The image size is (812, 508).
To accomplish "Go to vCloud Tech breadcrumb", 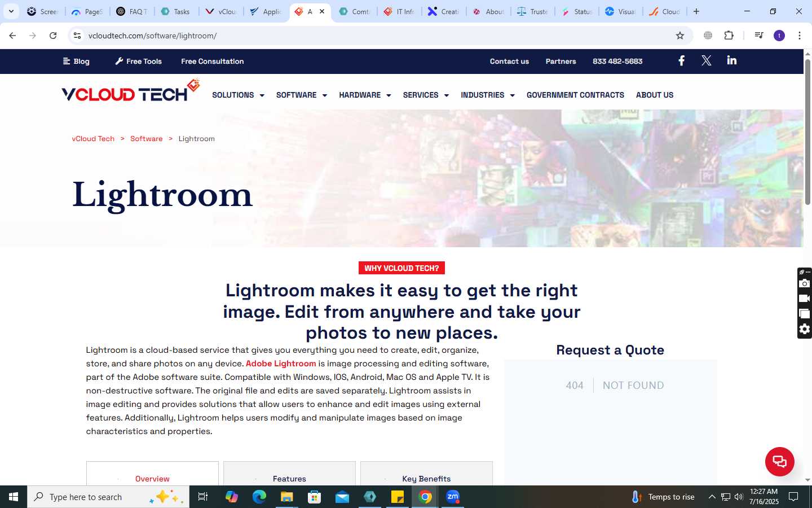I will (x=93, y=139).
